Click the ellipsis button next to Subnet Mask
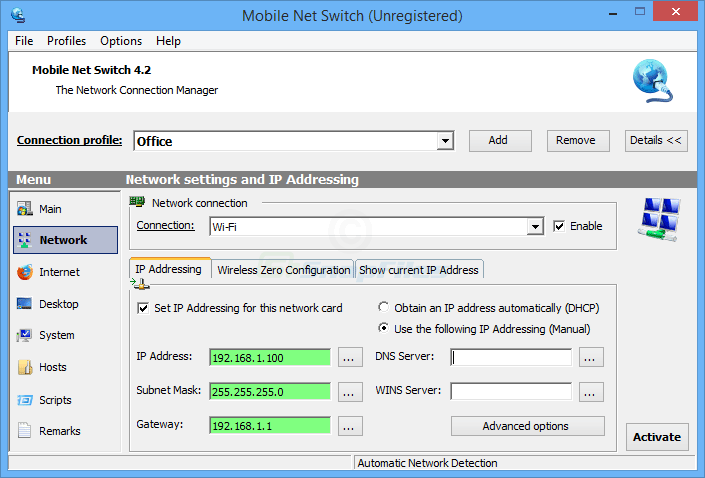Image resolution: width=705 pixels, height=478 pixels. pos(350,392)
